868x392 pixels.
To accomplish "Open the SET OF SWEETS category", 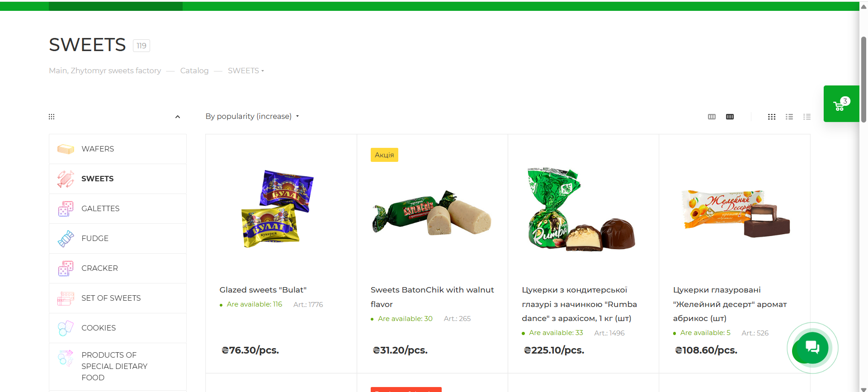I will pos(118,298).
